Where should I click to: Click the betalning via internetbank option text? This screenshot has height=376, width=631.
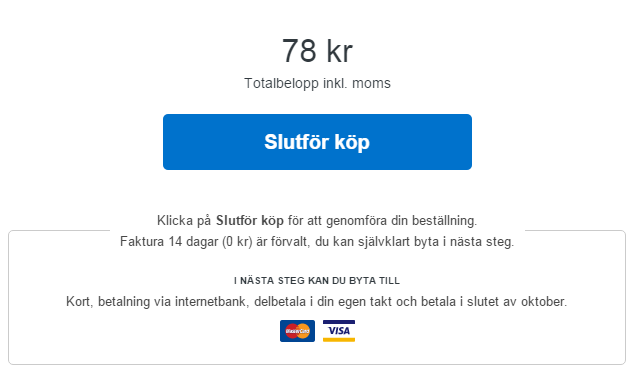(x=174, y=302)
